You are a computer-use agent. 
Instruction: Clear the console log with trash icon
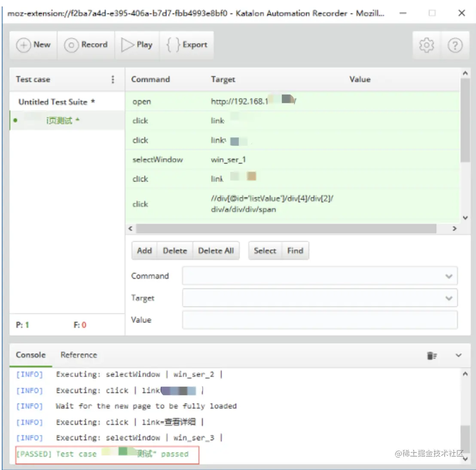pos(431,356)
